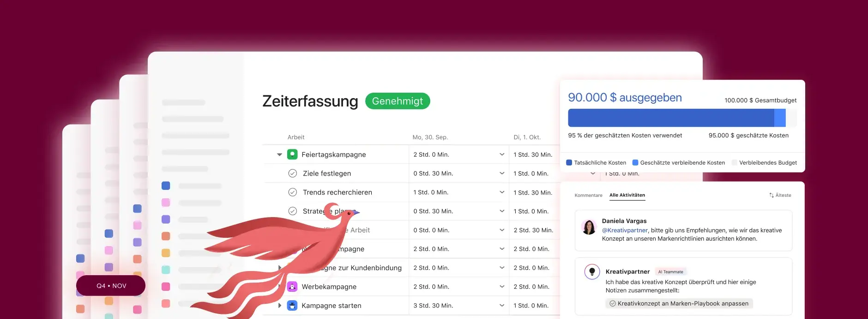Click the 90.000 $ ausgegeben heading

point(625,98)
